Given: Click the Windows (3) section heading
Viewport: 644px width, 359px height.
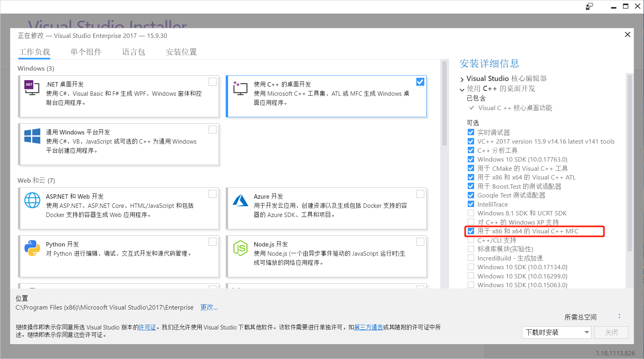Looking at the screenshot, I should click(x=36, y=68).
